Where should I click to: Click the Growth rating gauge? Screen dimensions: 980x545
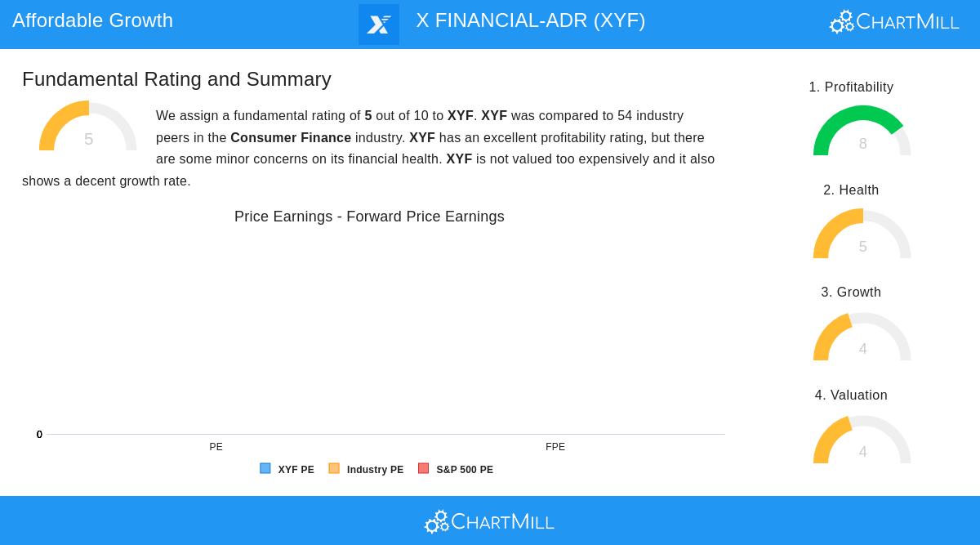(x=862, y=337)
